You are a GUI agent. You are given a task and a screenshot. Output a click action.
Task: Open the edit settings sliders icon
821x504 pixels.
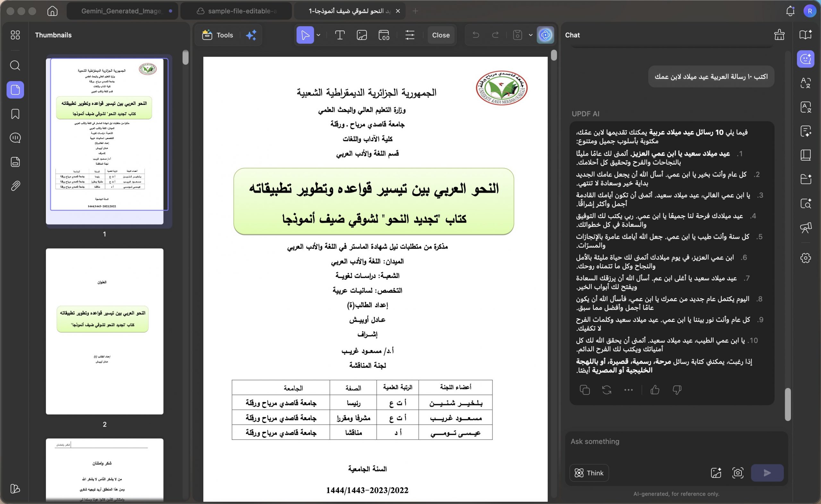(410, 35)
